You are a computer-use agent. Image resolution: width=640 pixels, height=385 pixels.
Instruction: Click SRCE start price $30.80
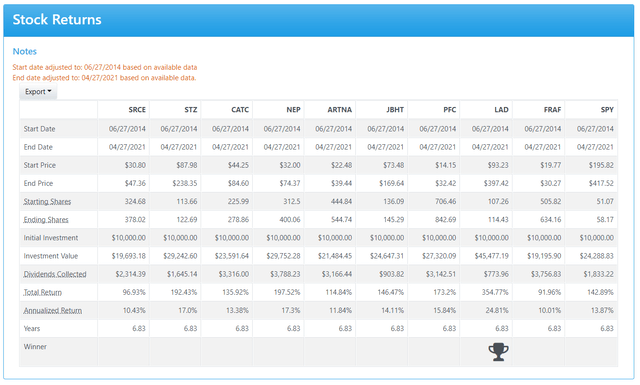coord(135,165)
